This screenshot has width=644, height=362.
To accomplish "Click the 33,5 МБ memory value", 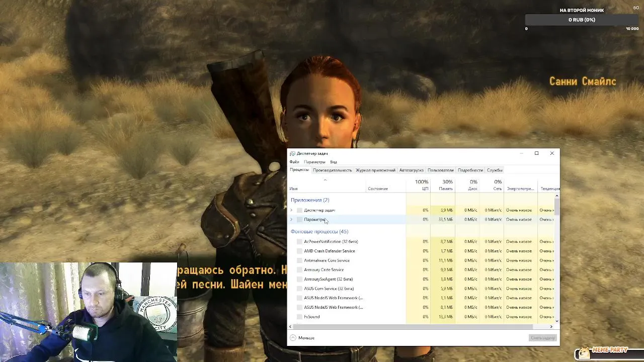I will coord(446,220).
